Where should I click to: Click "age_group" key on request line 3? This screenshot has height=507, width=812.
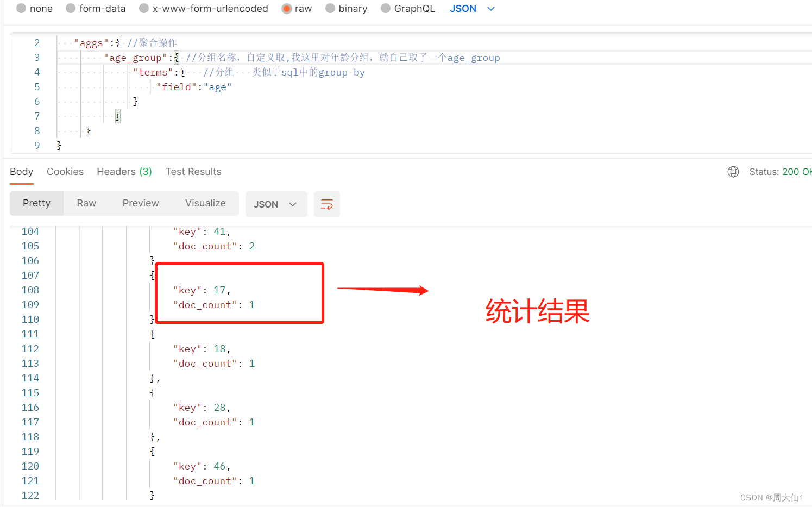[136, 58]
